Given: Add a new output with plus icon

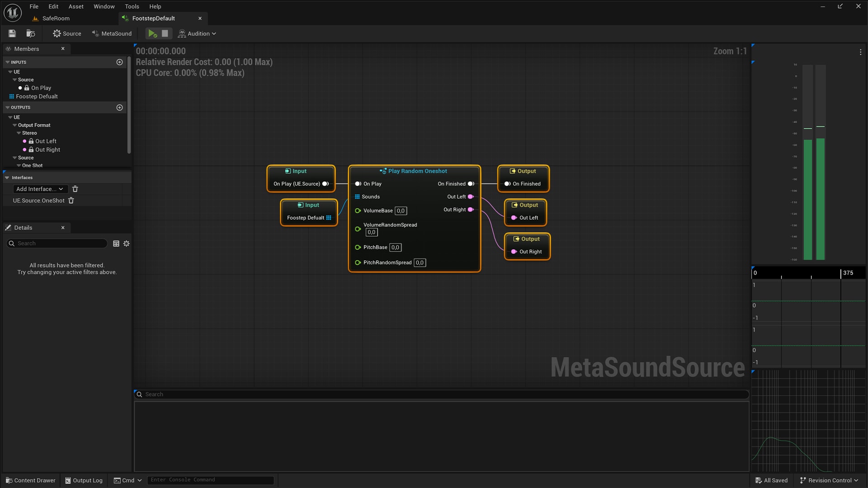Looking at the screenshot, I should click(120, 108).
